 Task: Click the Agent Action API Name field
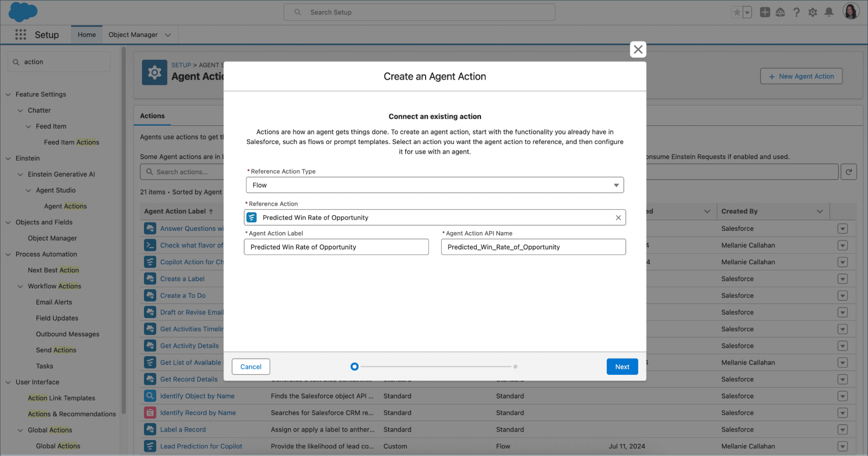pyautogui.click(x=533, y=247)
